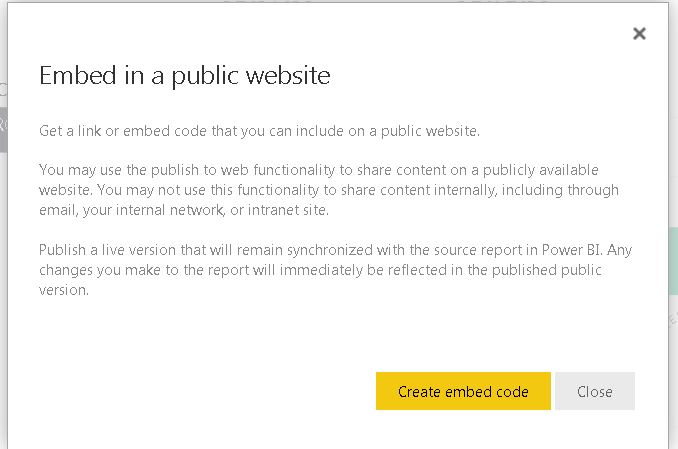
Task: Click the words "public website" in the first sentence
Action: click(x=430, y=131)
